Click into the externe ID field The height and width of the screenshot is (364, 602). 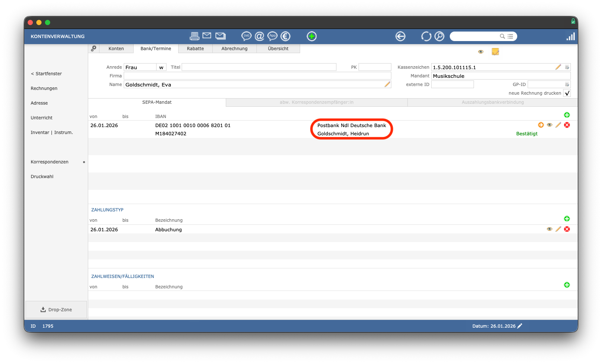(x=452, y=85)
